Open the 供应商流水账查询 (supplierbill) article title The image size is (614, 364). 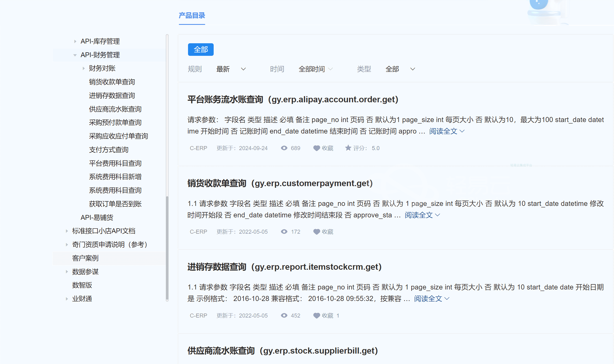click(283, 351)
